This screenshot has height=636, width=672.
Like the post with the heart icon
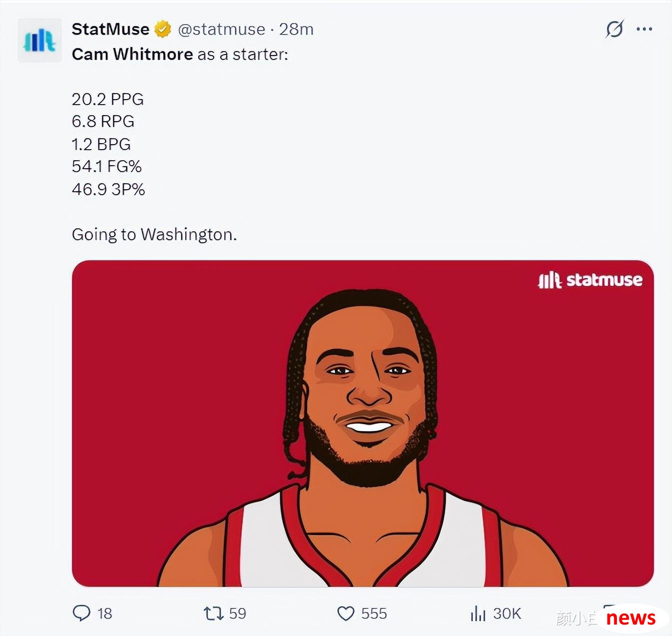(x=346, y=613)
